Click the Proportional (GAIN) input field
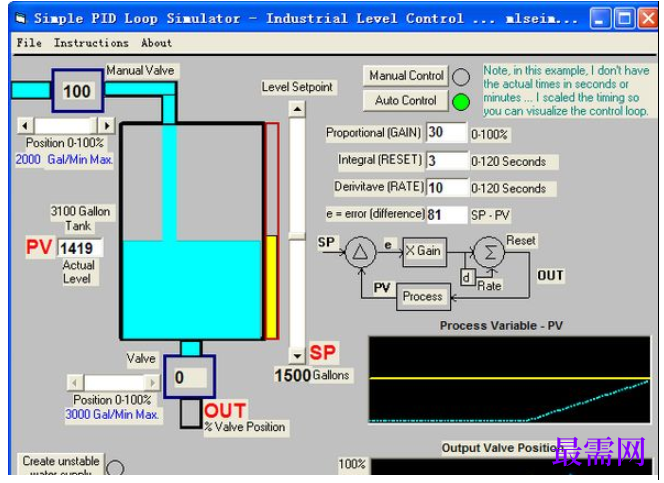The height and width of the screenshot is (483, 664). pyautogui.click(x=446, y=132)
